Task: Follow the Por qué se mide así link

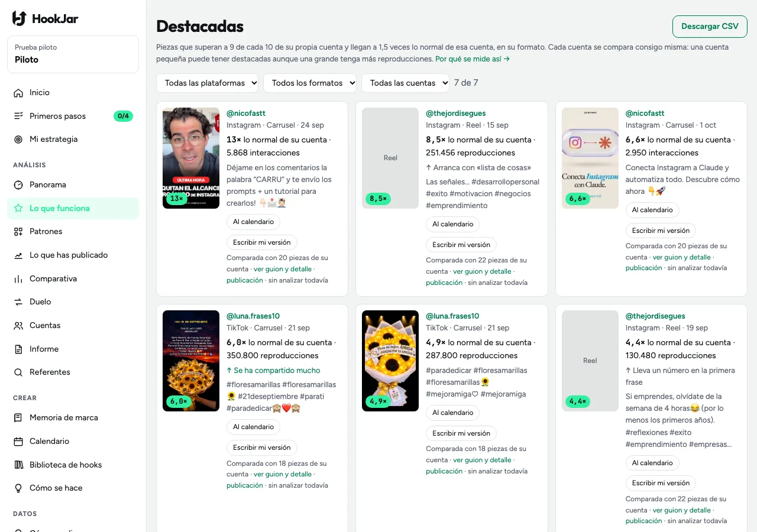Action: point(473,59)
